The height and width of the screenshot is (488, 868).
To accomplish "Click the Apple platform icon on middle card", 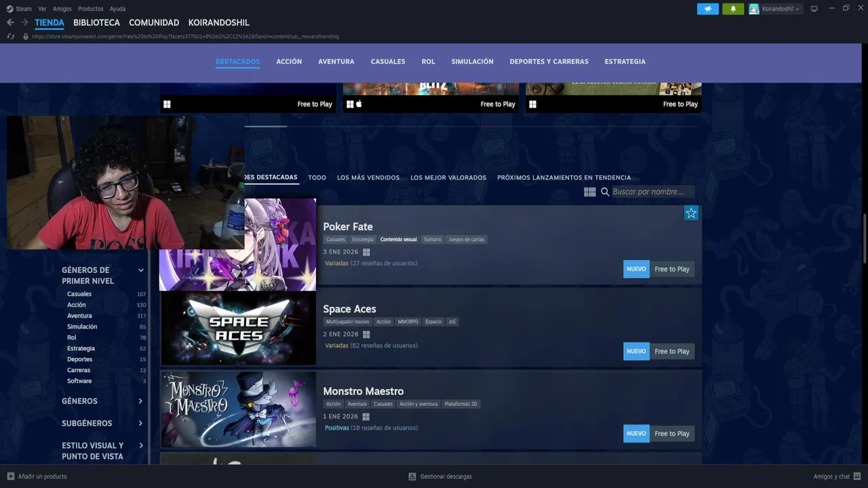I will click(359, 104).
